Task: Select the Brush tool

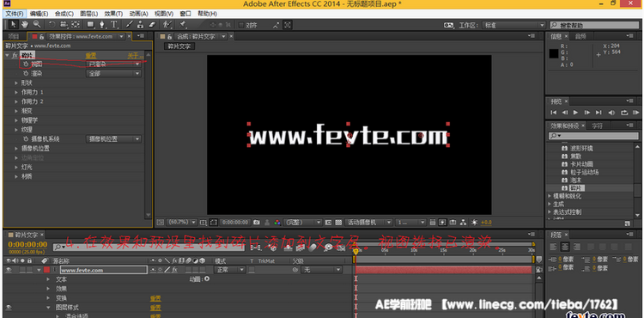Action: (129, 25)
